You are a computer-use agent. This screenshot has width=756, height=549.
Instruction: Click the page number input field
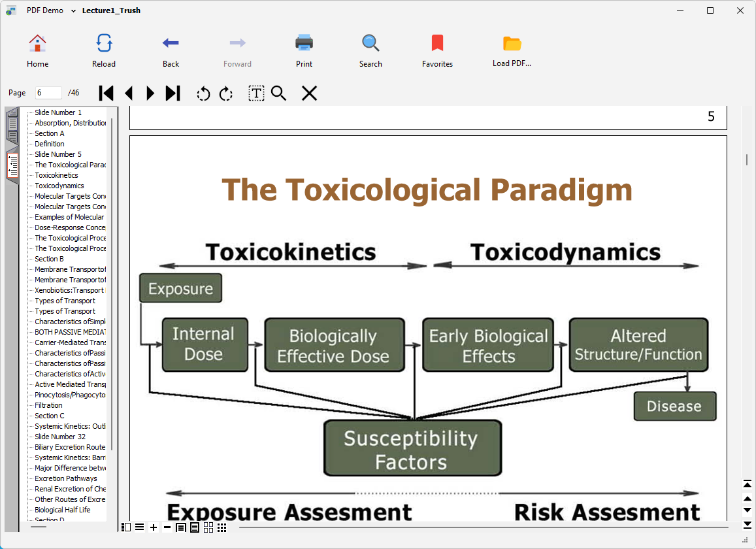click(48, 93)
